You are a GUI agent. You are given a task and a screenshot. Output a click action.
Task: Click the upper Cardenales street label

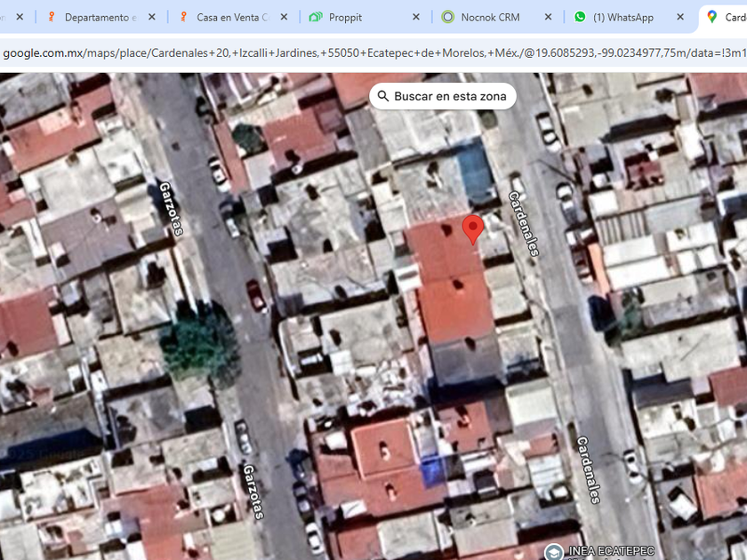524,223
